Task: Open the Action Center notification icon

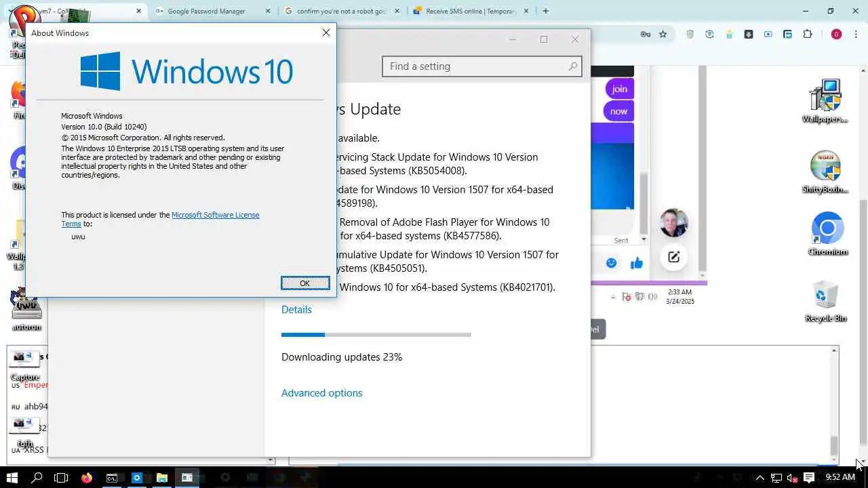Action: point(808,478)
